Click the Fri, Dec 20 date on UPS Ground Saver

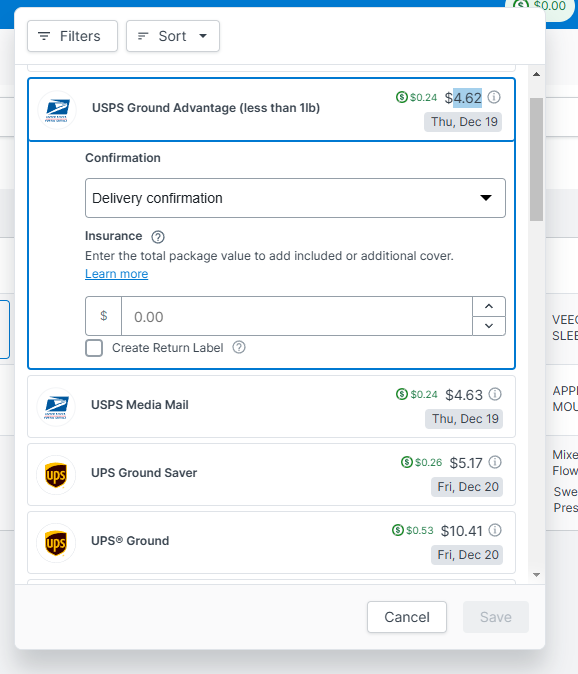[467, 487]
